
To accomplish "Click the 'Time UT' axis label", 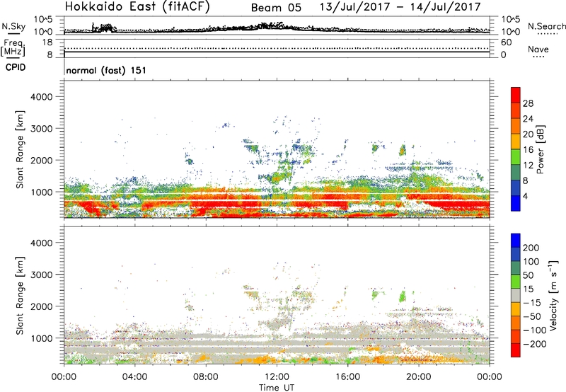I will [277, 388].
